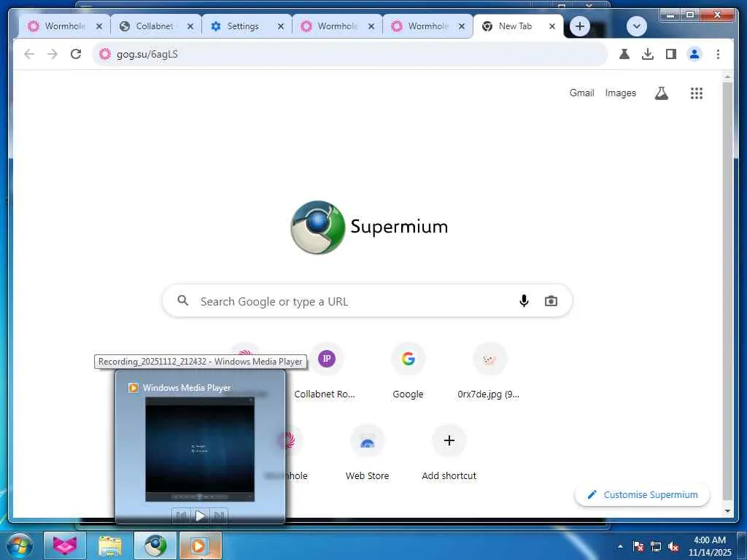Click scrollbar down arrow
Viewport: 747px width, 560px height.
pyautogui.click(x=727, y=511)
